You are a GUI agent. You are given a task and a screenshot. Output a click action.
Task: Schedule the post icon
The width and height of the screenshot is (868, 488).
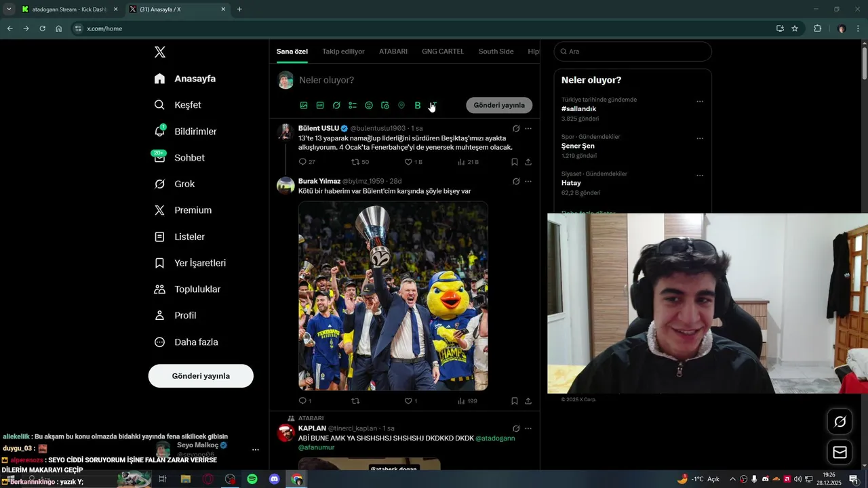(x=385, y=105)
